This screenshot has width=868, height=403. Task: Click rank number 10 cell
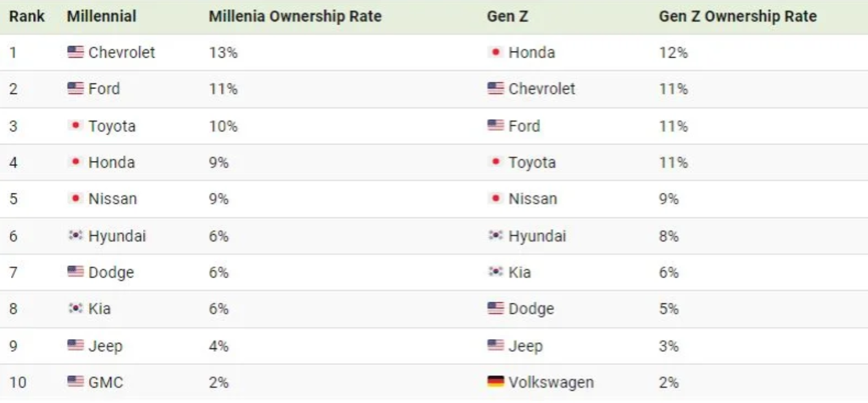18,382
